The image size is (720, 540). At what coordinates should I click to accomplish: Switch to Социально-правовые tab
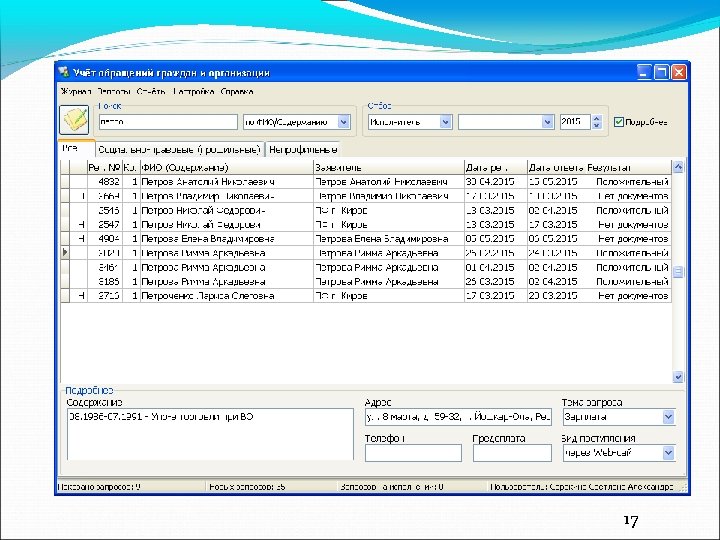[180, 149]
